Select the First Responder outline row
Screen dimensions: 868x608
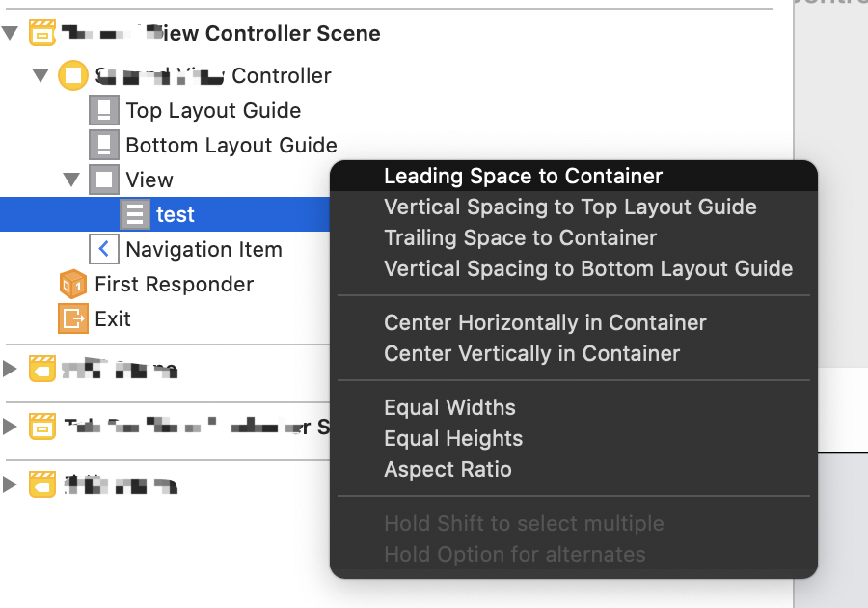tap(174, 284)
